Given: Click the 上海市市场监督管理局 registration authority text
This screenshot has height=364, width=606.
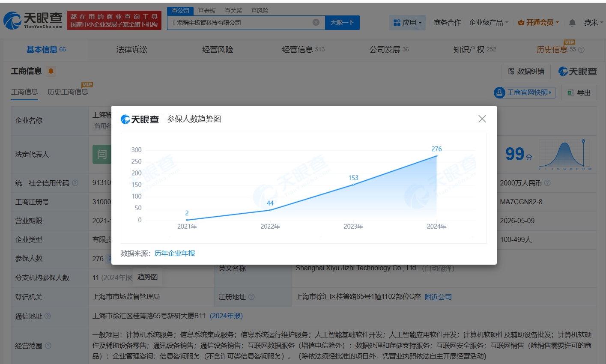Looking at the screenshot, I should [x=126, y=297].
